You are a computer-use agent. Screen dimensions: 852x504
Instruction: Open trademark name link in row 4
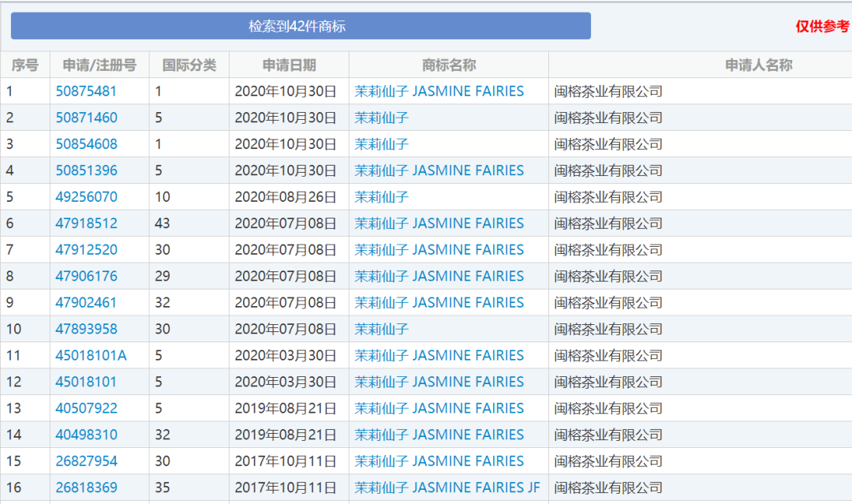pos(439,170)
